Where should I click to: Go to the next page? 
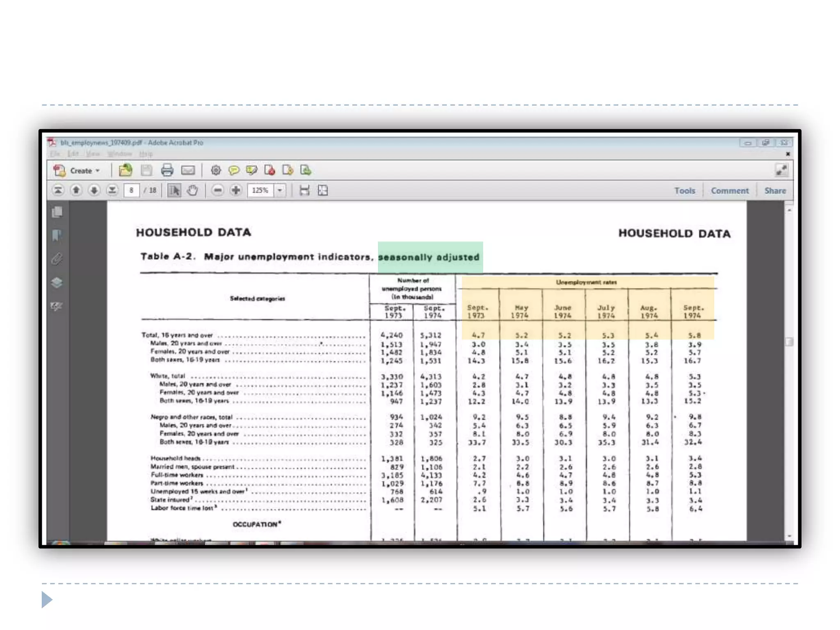tap(94, 190)
